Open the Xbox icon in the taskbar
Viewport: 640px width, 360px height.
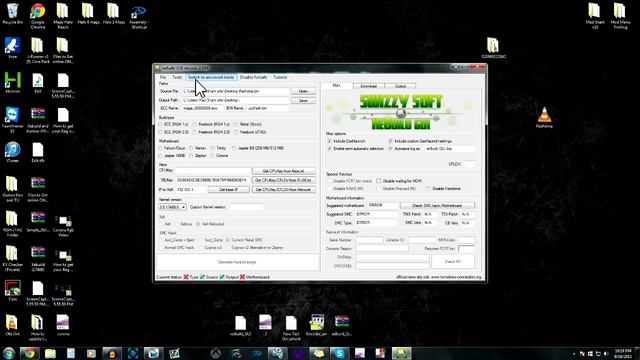click(x=216, y=353)
